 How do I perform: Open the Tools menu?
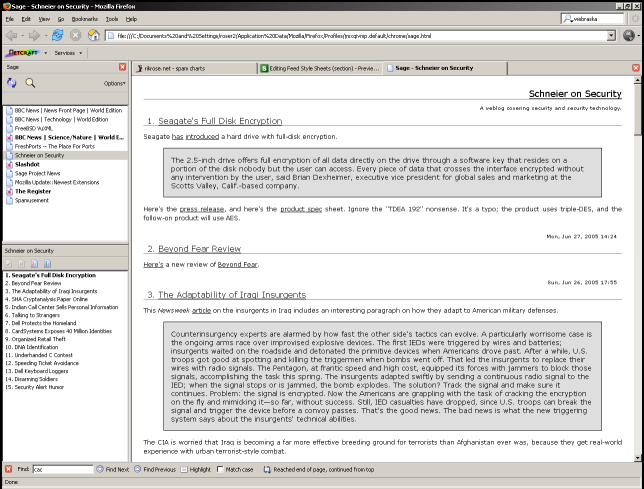pos(112,19)
